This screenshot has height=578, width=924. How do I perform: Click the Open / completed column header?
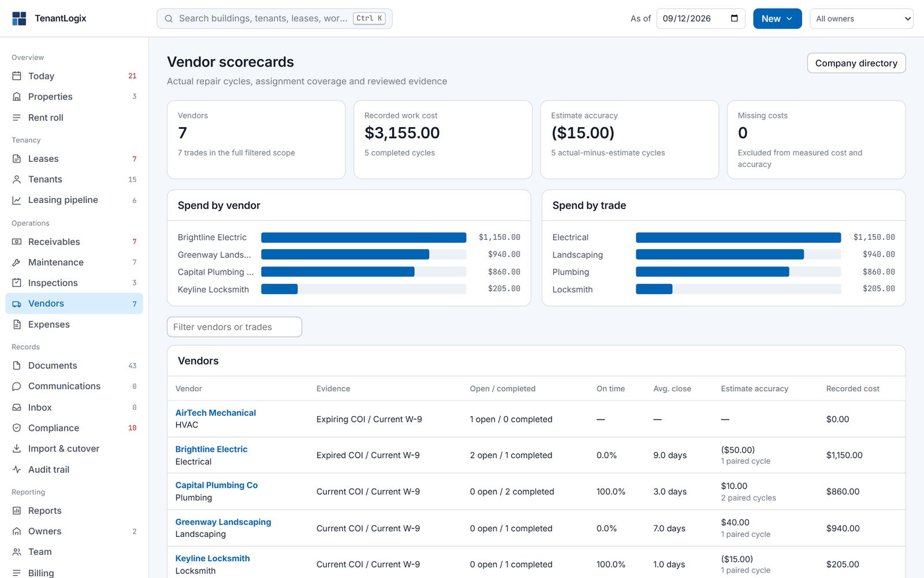502,388
